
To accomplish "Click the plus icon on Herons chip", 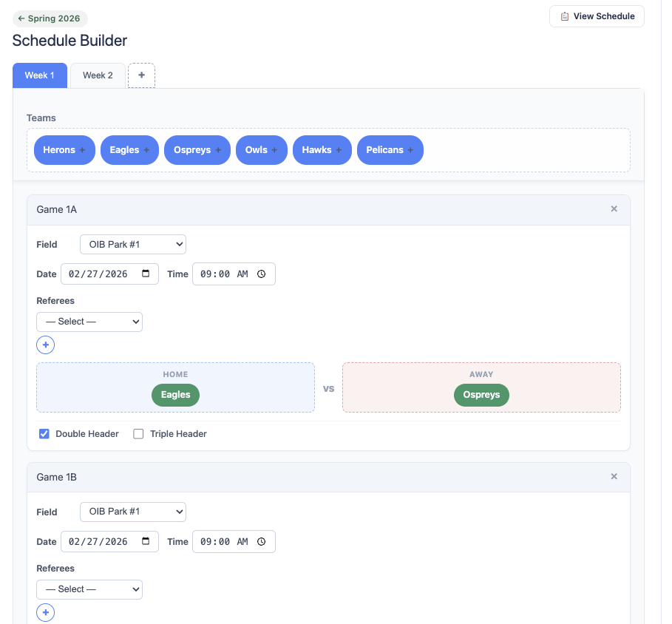I will 82,150.
